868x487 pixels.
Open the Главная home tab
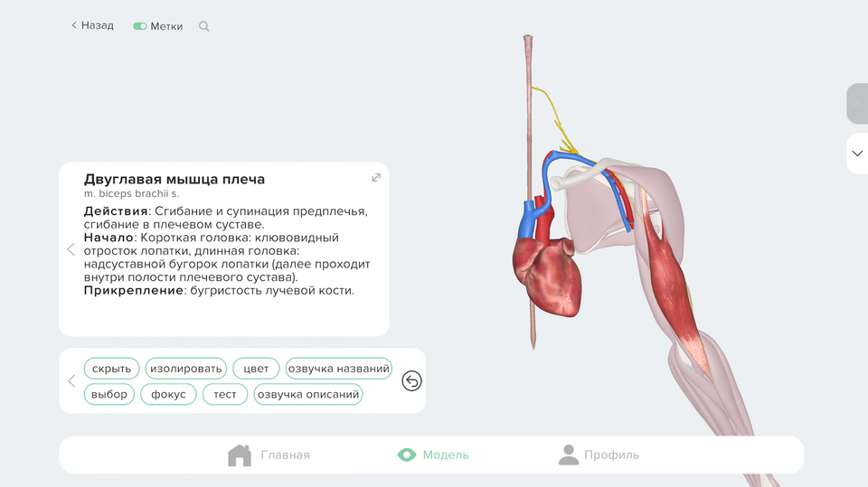coord(269,455)
